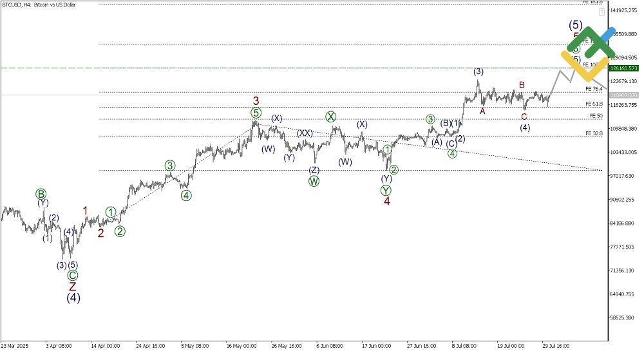Select the red Z wave label
Screen dimensions: 644x351
(73, 286)
